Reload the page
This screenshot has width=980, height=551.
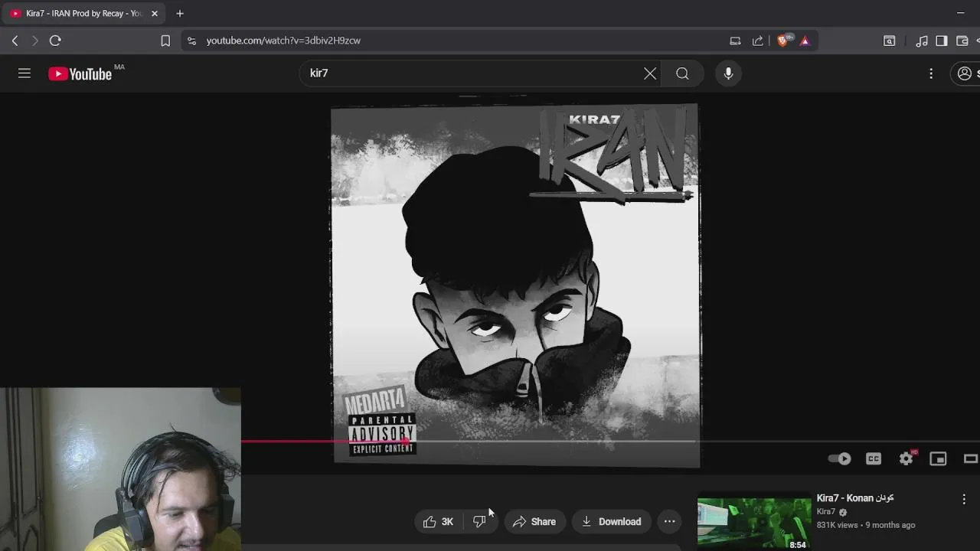55,41
